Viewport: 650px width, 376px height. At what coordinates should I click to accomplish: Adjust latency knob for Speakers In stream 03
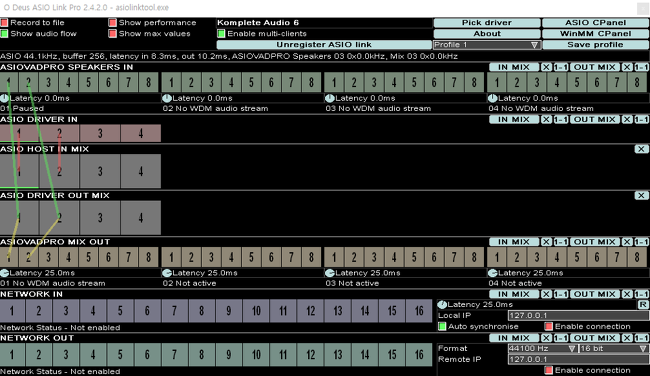[x=330, y=98]
